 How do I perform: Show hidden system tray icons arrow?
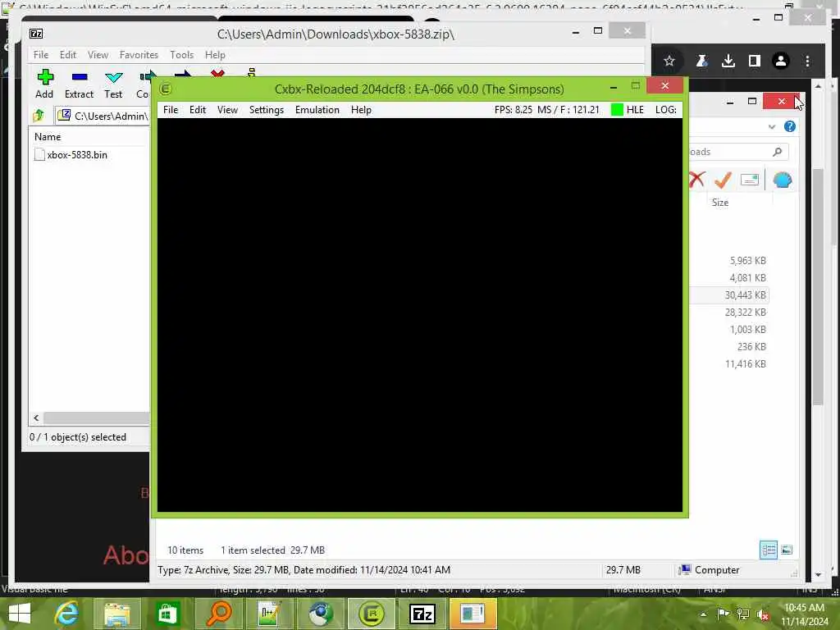703,614
